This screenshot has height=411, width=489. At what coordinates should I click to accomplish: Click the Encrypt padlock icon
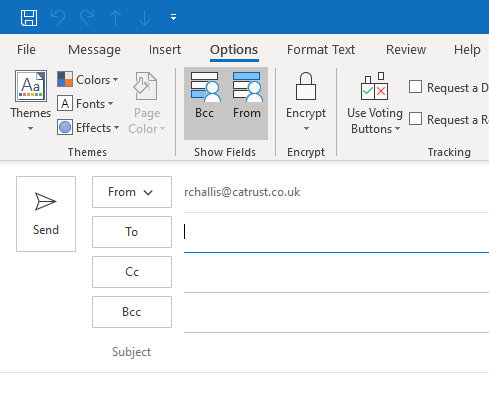306,86
